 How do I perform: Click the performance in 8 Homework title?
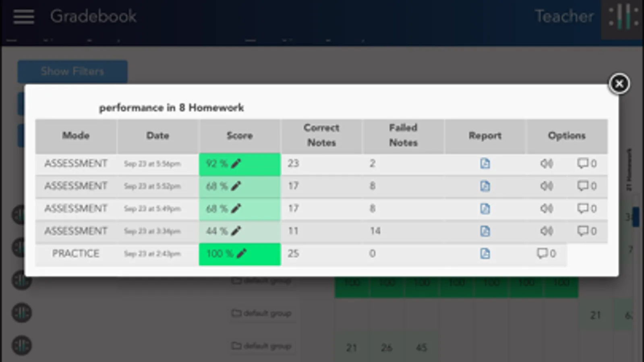[172, 108]
